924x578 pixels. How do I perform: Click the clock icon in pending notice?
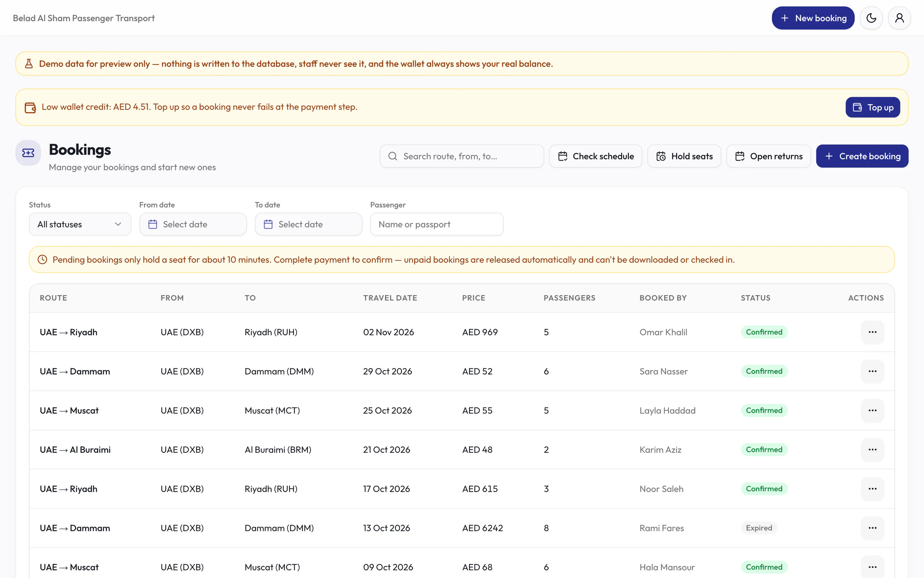(42, 260)
